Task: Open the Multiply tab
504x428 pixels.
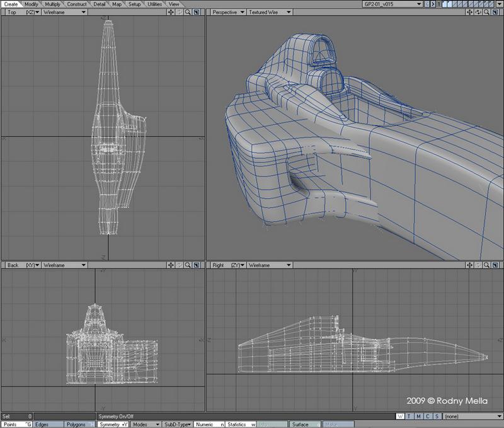Action: [x=53, y=4]
